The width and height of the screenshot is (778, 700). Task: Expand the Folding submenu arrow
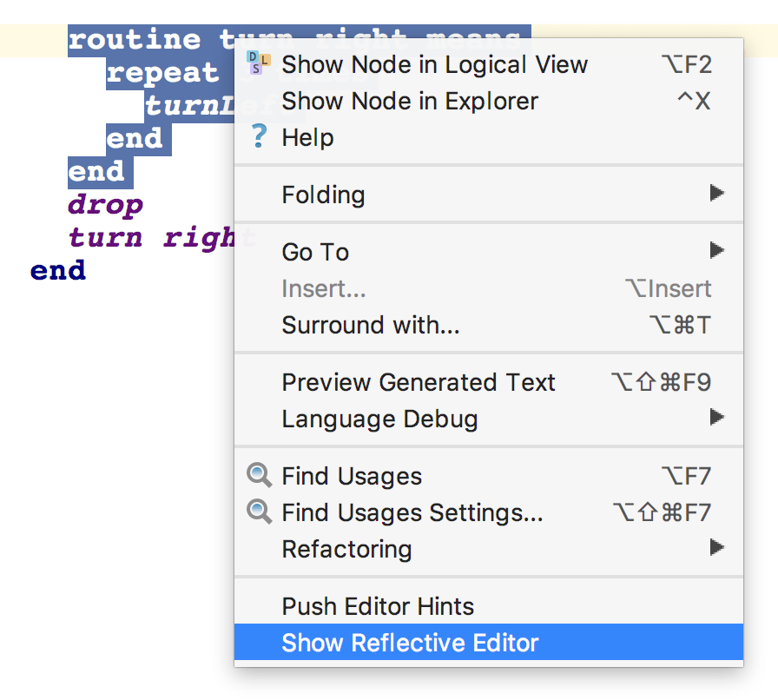716,193
